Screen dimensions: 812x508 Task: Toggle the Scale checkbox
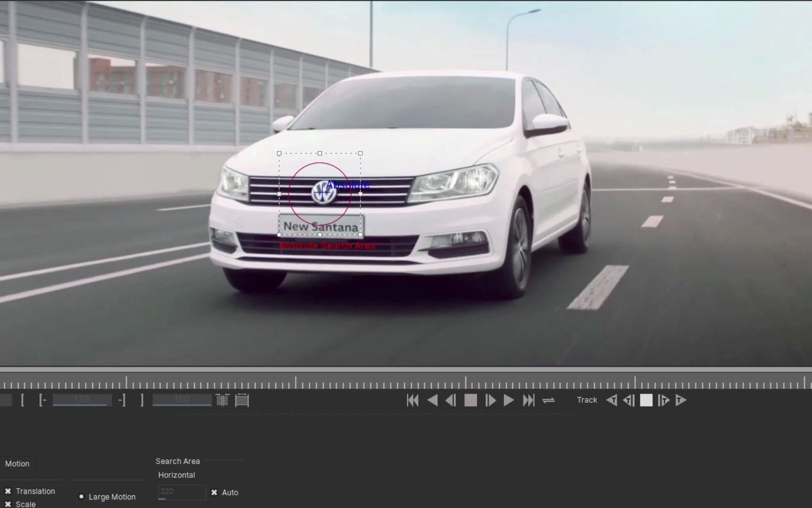point(8,504)
